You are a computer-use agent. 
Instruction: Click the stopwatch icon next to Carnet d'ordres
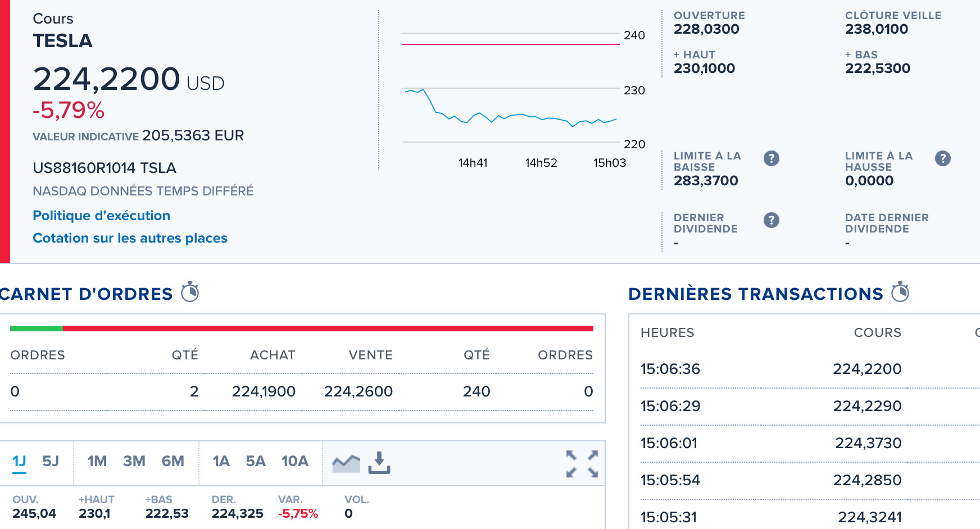[190, 292]
